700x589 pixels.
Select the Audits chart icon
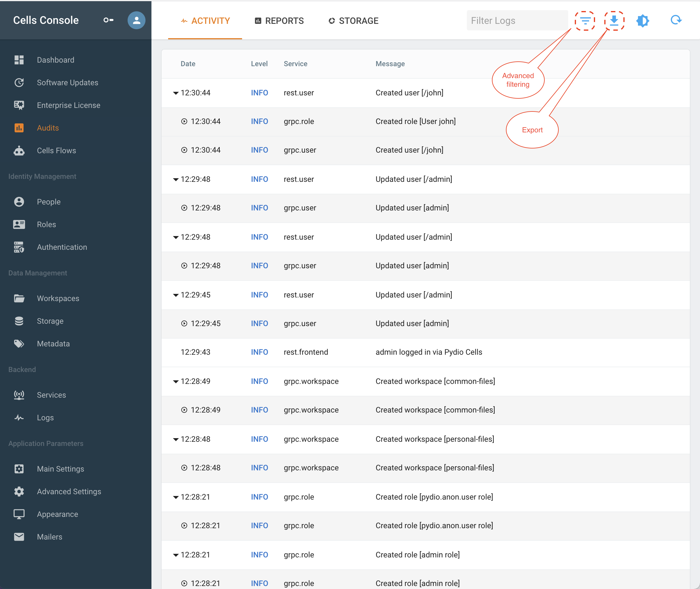19,128
